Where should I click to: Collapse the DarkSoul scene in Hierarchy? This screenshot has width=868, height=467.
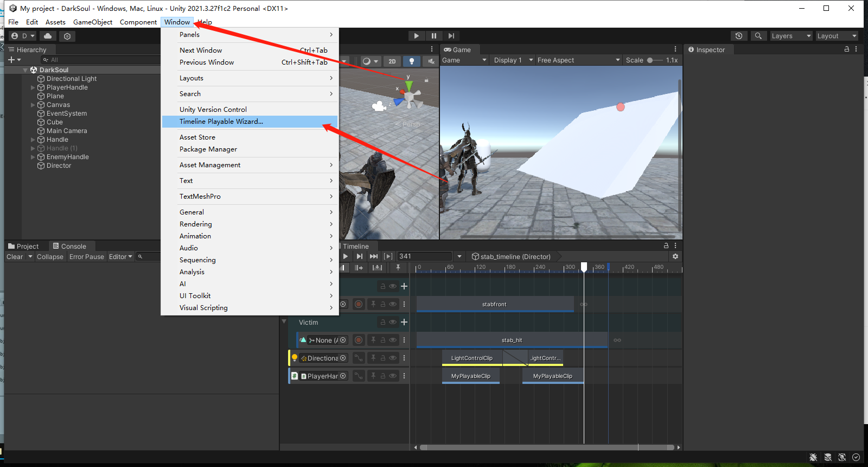25,70
